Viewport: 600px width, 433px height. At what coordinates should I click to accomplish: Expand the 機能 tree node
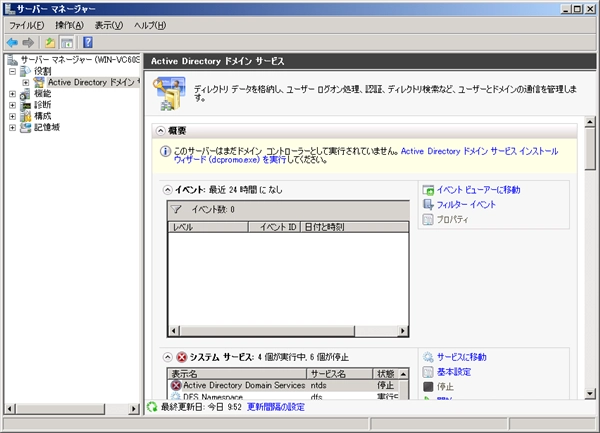pyautogui.click(x=12, y=94)
